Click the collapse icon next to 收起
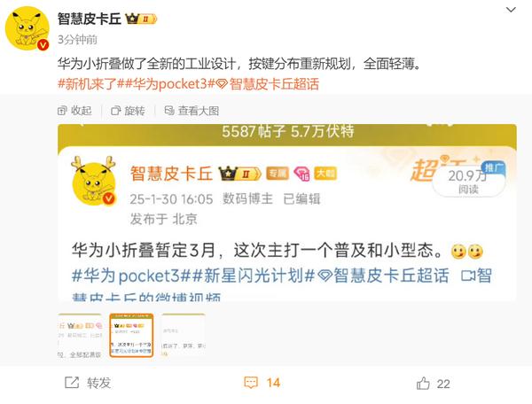 pos(62,111)
